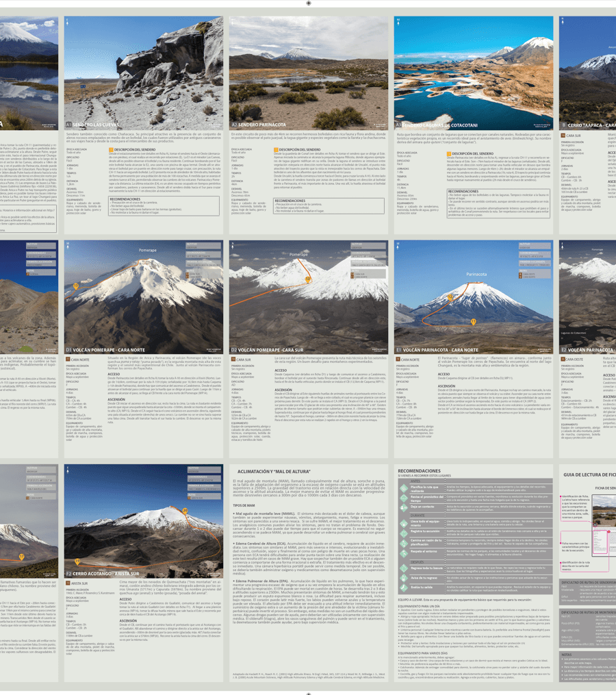This screenshot has width=616, height=695.
Task: Click the 'E1 VOLCÁN PARINACOTA - CARA NORTE' caption
Action: click(437, 350)
